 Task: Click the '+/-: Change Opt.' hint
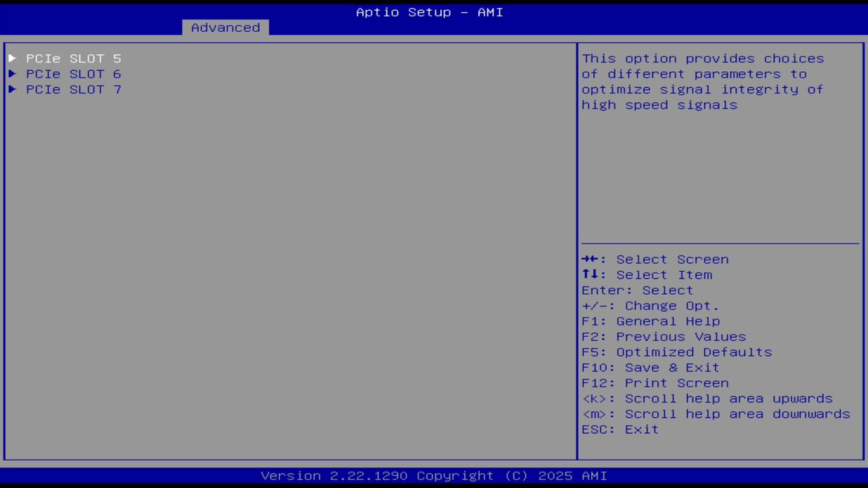tap(651, 306)
